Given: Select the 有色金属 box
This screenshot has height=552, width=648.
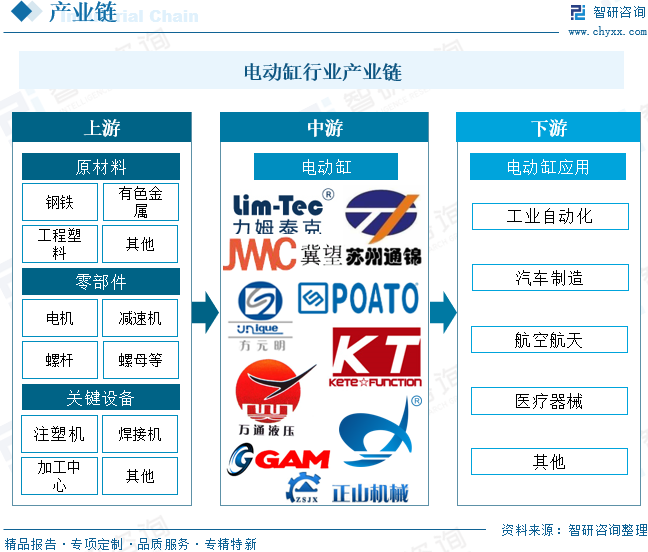Looking at the screenshot, I should click(141, 202).
